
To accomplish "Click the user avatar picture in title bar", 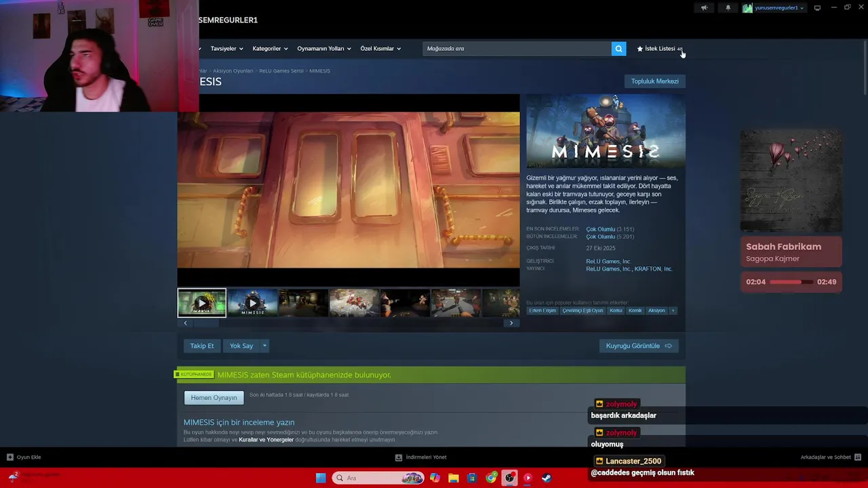I will pyautogui.click(x=747, y=7).
